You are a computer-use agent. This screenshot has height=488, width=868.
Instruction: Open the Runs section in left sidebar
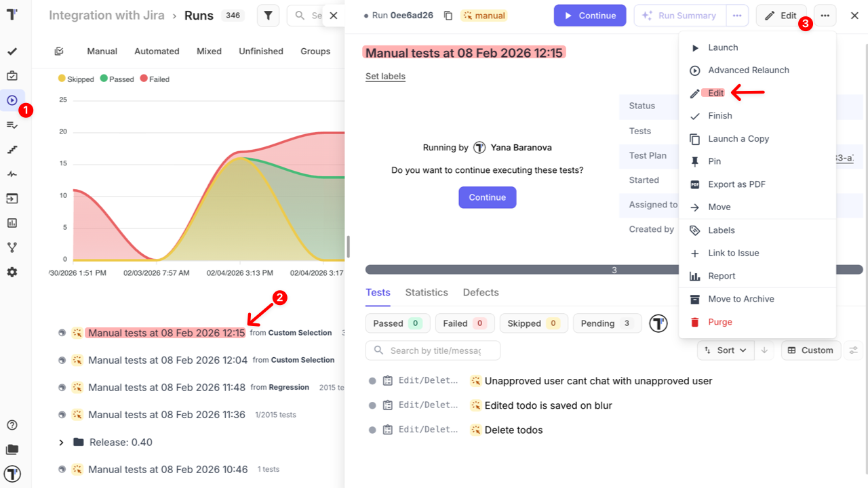pos(12,100)
